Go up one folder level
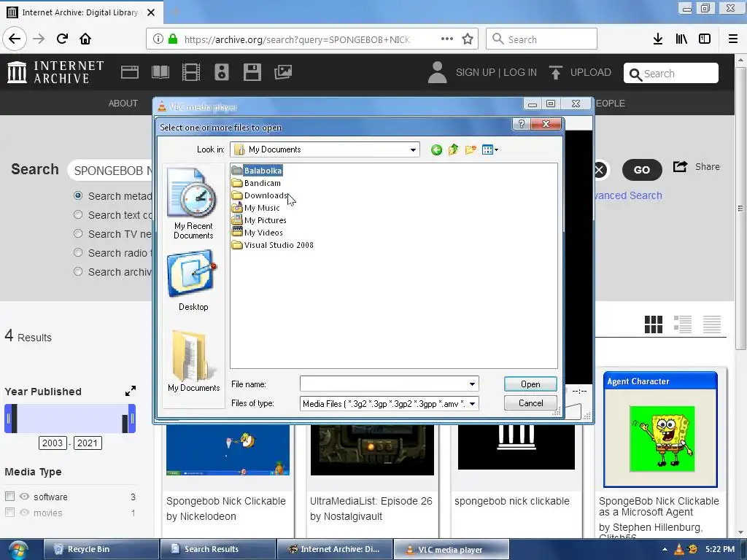The height and width of the screenshot is (560, 747). pyautogui.click(x=453, y=150)
